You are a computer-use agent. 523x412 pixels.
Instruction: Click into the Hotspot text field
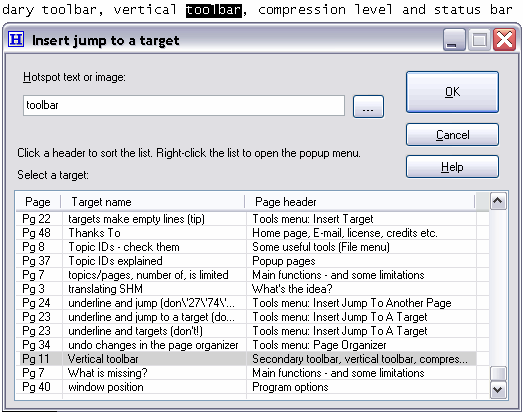pyautogui.click(x=184, y=105)
